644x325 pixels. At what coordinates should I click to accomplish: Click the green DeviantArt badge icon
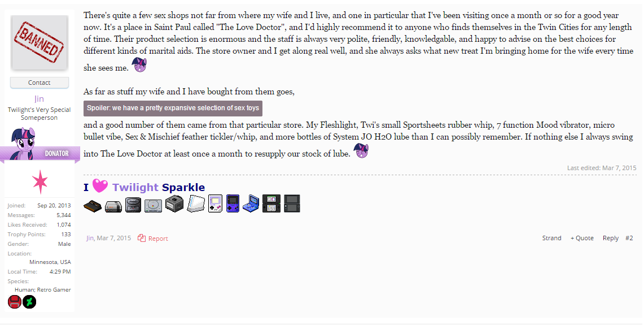pos(29,302)
